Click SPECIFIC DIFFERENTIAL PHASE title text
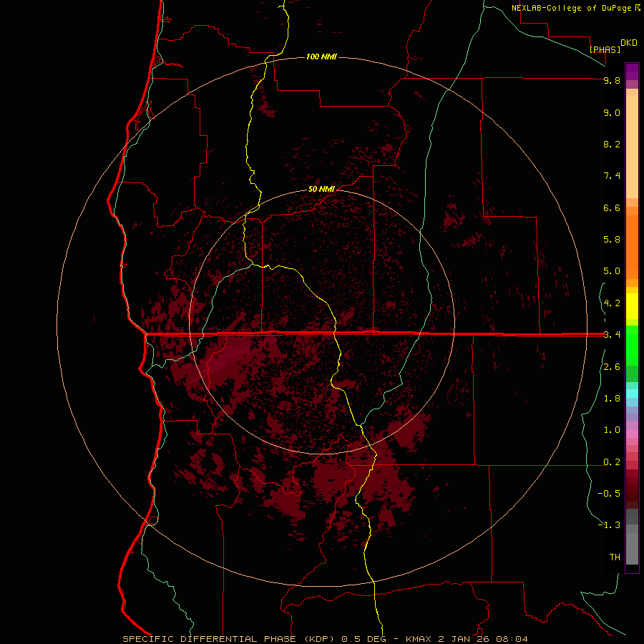This screenshot has height=644, width=644. [x=209, y=639]
